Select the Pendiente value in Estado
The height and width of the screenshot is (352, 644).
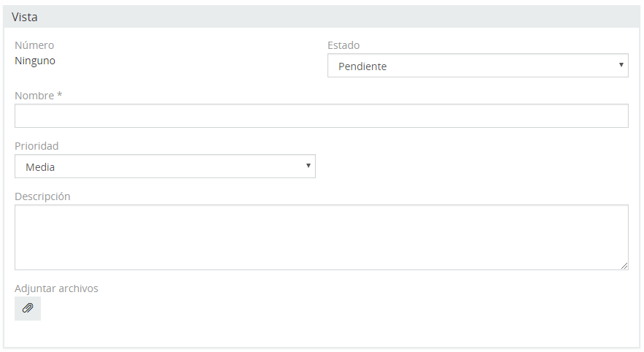point(362,66)
